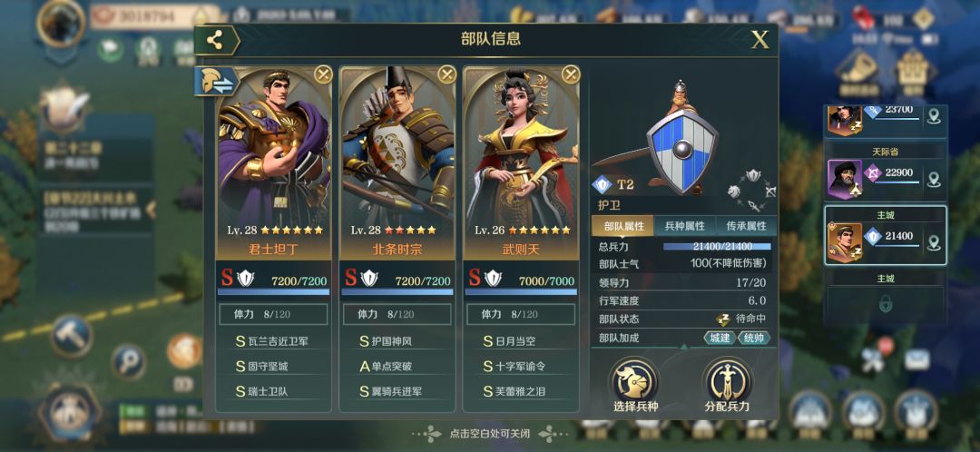
Task: Locate the 22900 天际省 army on map
Action: coord(934,180)
